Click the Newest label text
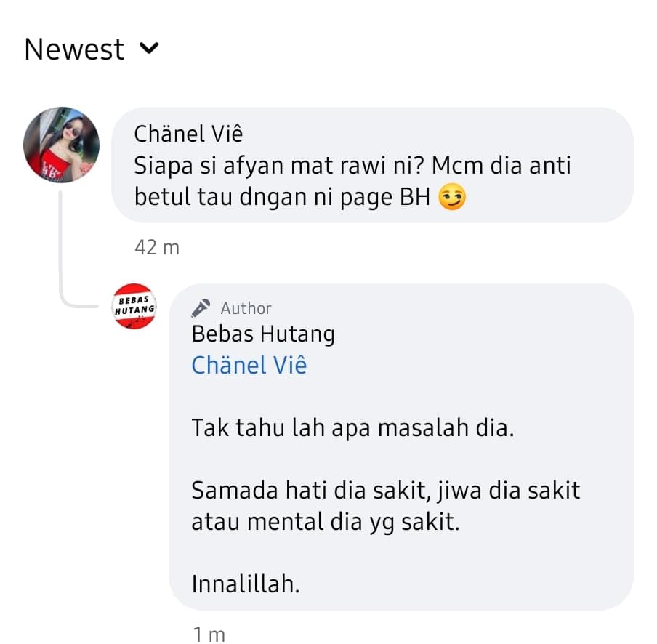Viewport: 657px width, 644px height. click(x=74, y=49)
